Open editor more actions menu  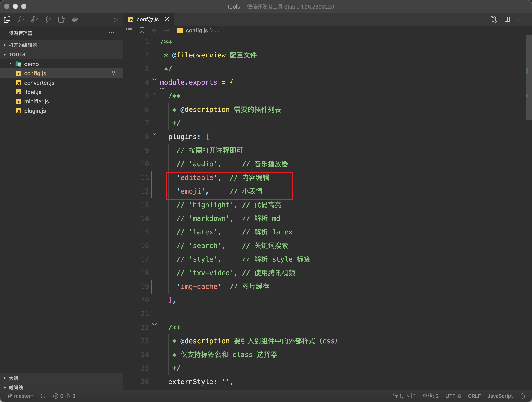[x=521, y=19]
